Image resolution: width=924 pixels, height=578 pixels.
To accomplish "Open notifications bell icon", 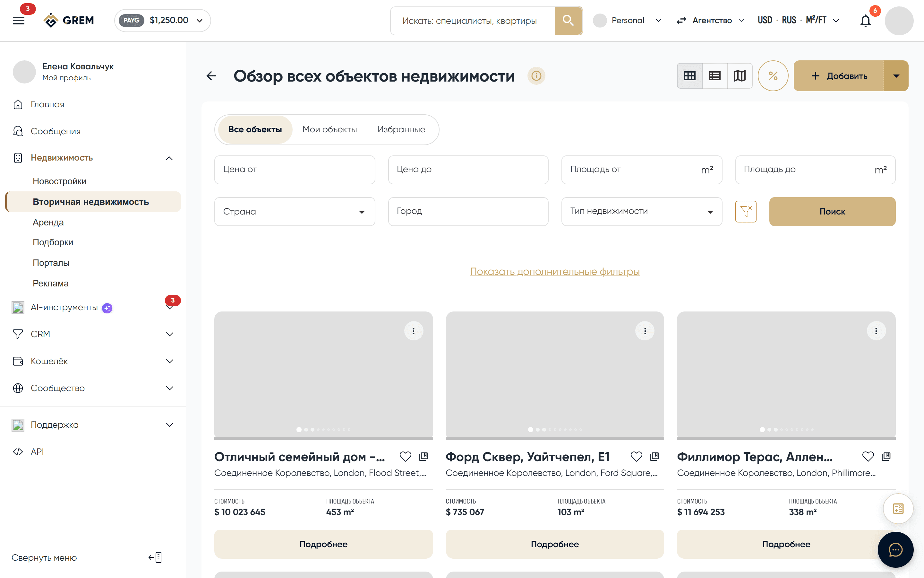I will point(866,21).
